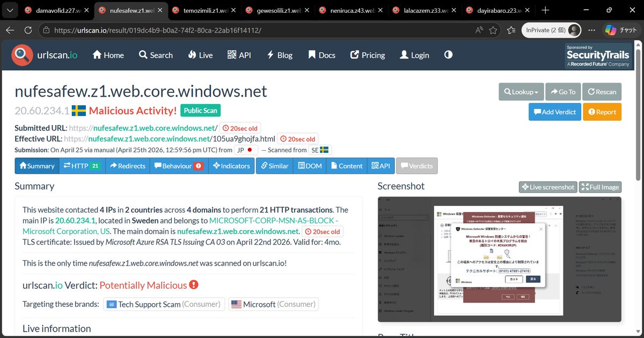644x338 pixels.
Task: Click Live screenshot button
Action: point(548,187)
